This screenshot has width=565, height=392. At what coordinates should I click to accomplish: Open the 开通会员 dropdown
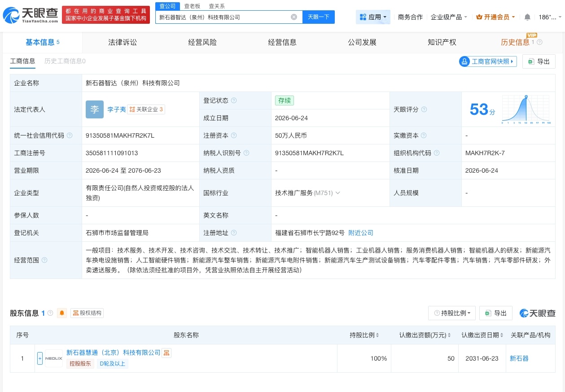coord(495,17)
